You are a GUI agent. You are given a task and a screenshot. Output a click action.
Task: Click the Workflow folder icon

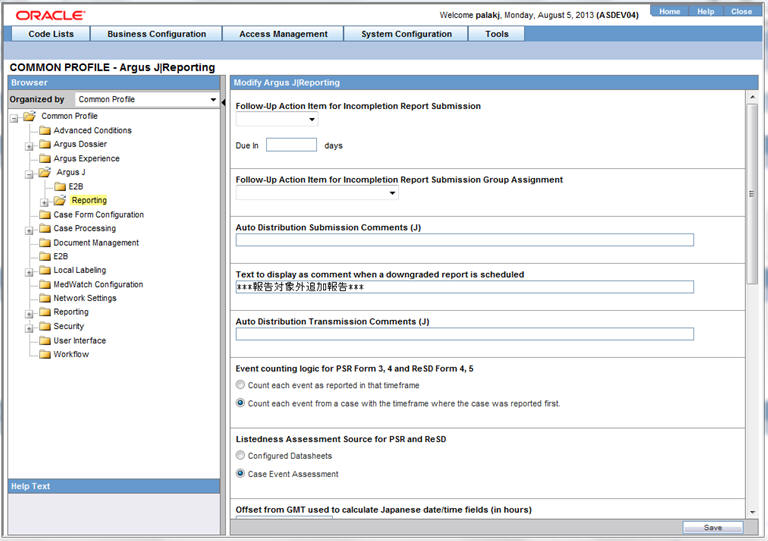(45, 354)
